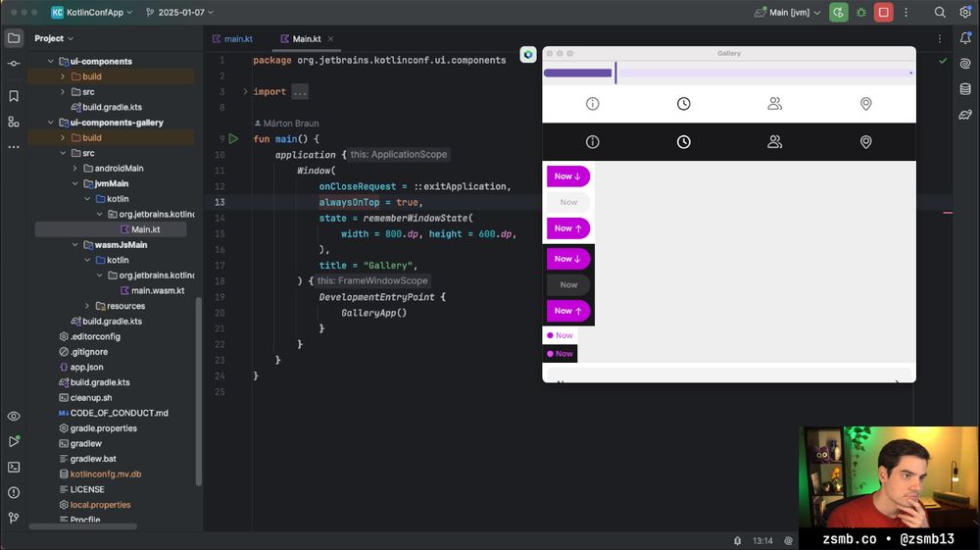Screen dimensions: 980x550
Task: Open the KotlinConfApp project dropdown
Action: coord(92,13)
